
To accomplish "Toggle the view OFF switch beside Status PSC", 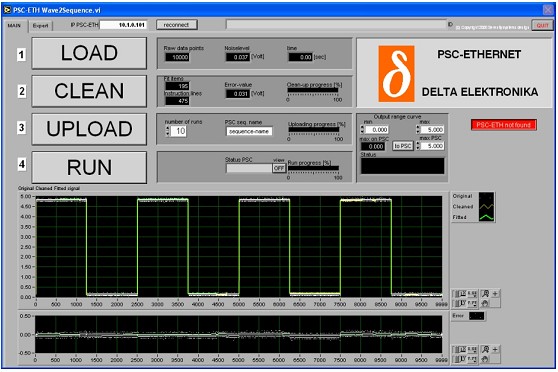I will click(279, 168).
